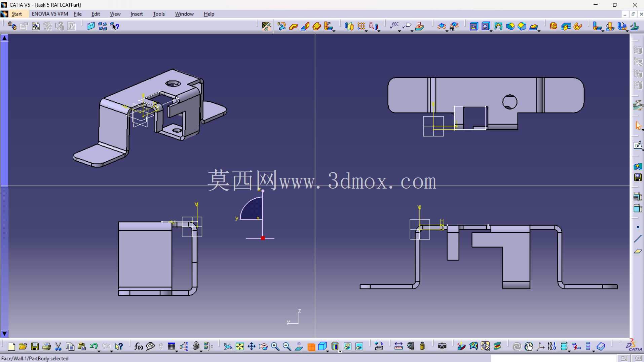
Task: Expand the ABC text tool dropdown arrow
Action: [x=400, y=31]
